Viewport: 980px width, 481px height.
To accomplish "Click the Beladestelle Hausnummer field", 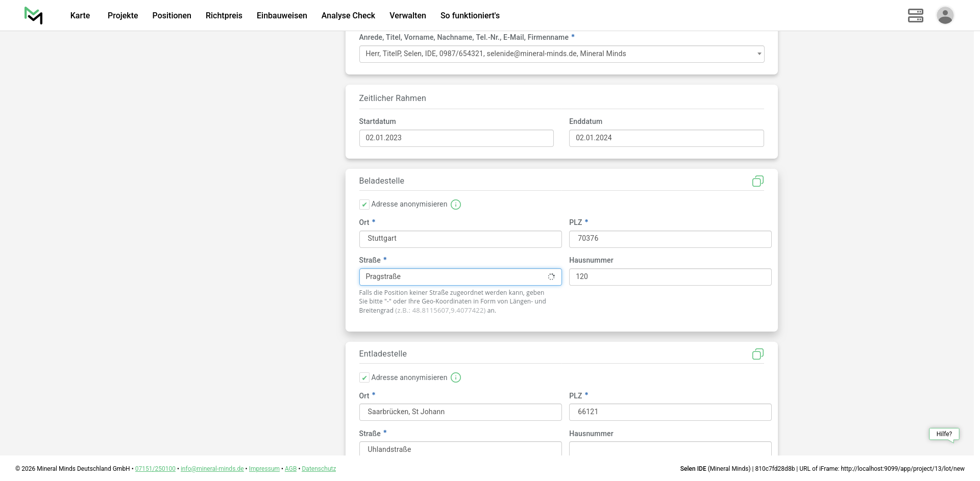I will pyautogui.click(x=670, y=277).
